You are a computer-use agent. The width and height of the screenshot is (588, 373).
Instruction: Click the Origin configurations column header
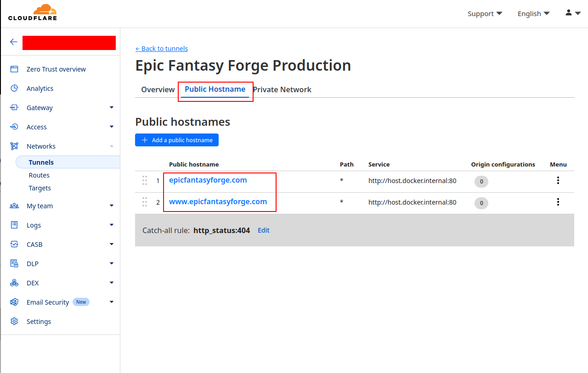click(503, 164)
